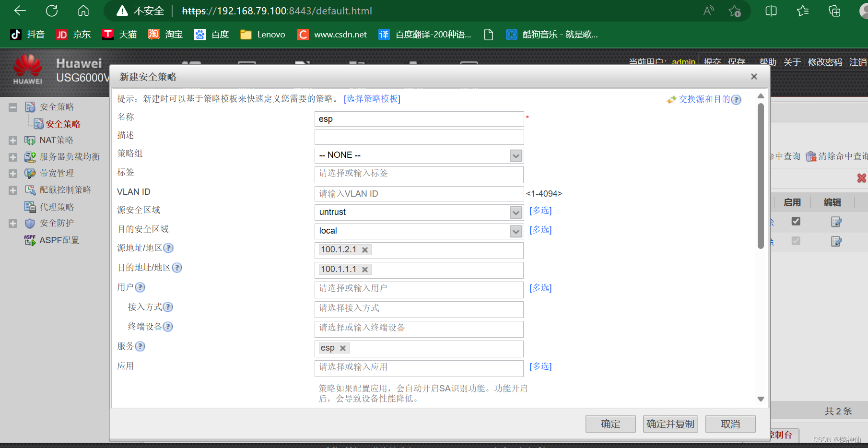
Task: Open the 百度翻译 bookmark
Action: point(425,34)
